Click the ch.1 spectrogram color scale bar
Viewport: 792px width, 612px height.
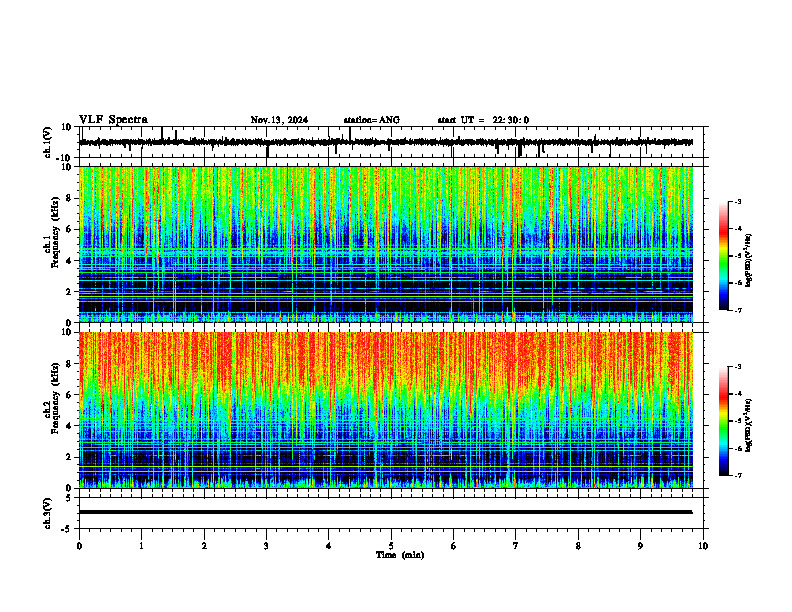tap(723, 256)
